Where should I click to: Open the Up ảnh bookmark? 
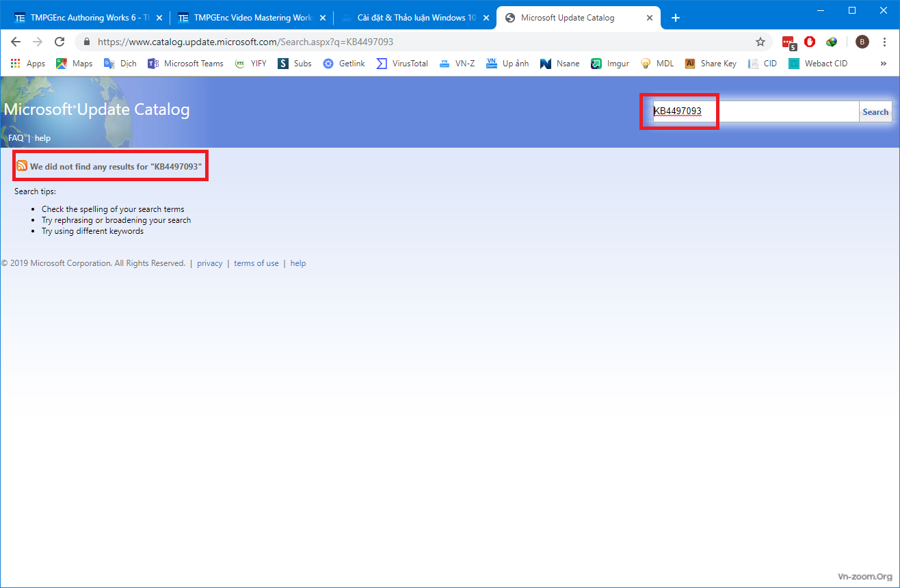pos(507,64)
